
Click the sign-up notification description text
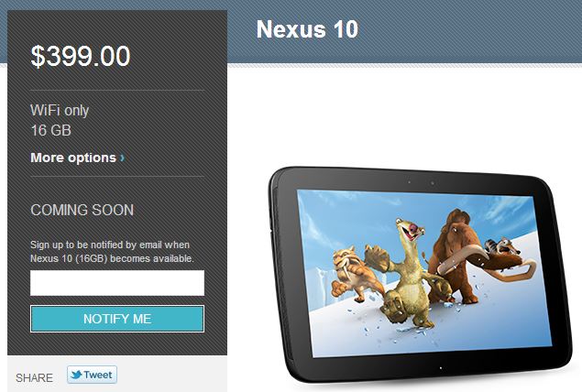point(112,252)
